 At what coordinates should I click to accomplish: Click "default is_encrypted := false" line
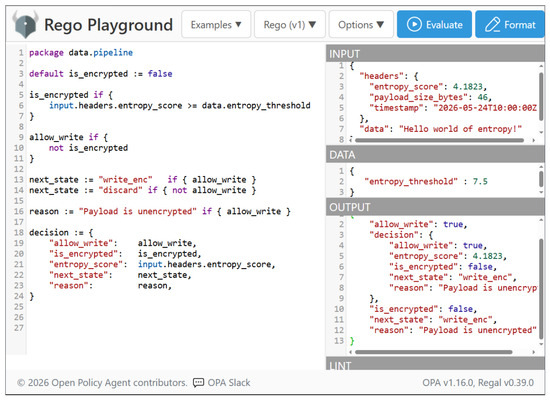pos(101,74)
